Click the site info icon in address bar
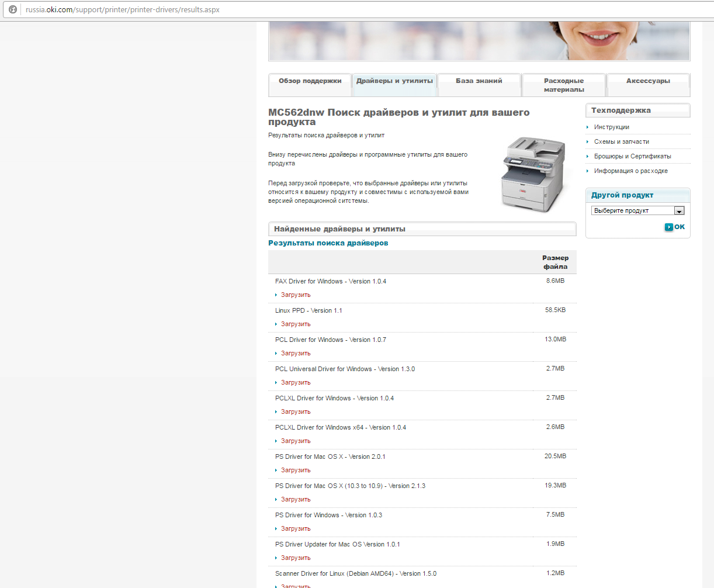The height and width of the screenshot is (588, 714). 13,9
